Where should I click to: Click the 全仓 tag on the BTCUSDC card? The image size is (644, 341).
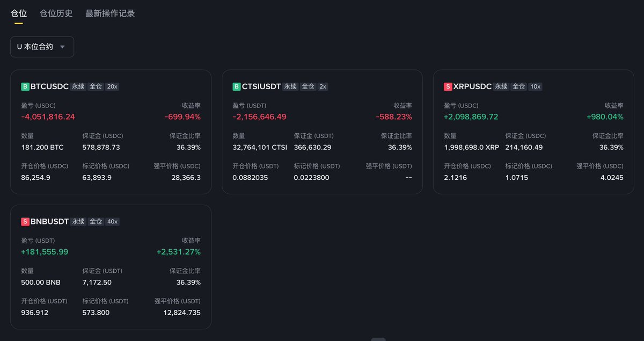coord(96,86)
